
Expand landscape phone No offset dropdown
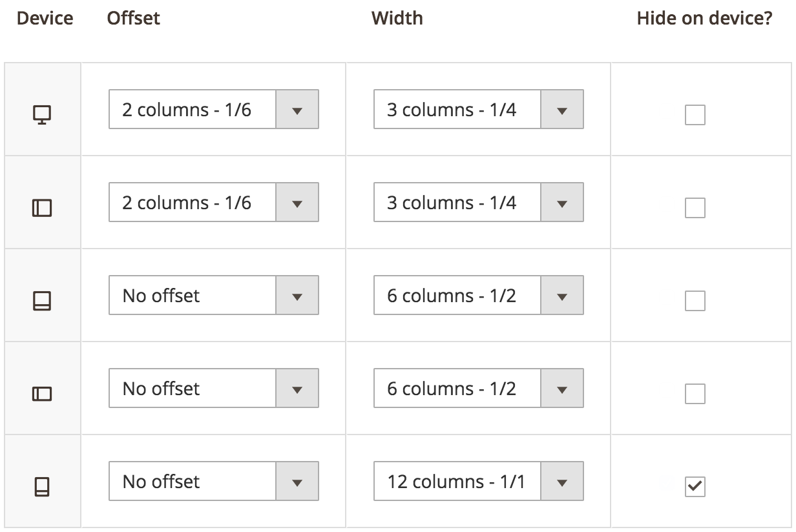pyautogui.click(x=214, y=388)
